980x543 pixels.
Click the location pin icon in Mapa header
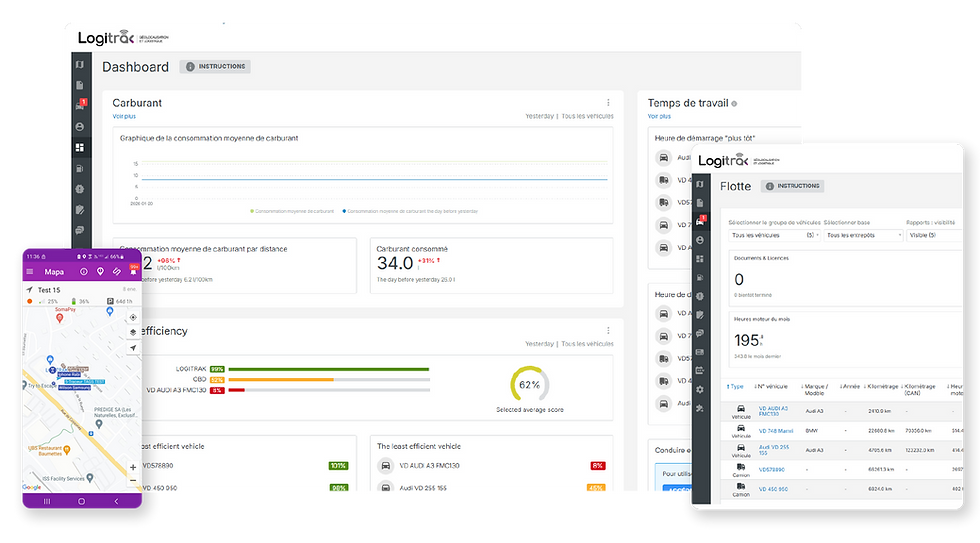pyautogui.click(x=100, y=272)
